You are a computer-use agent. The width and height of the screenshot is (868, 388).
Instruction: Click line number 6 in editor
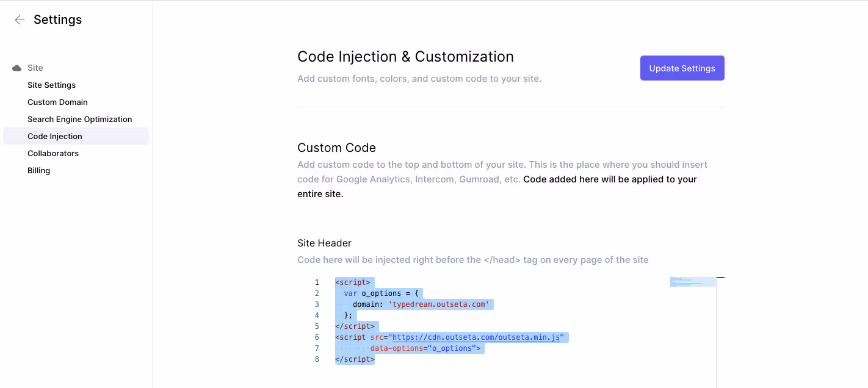(317, 337)
